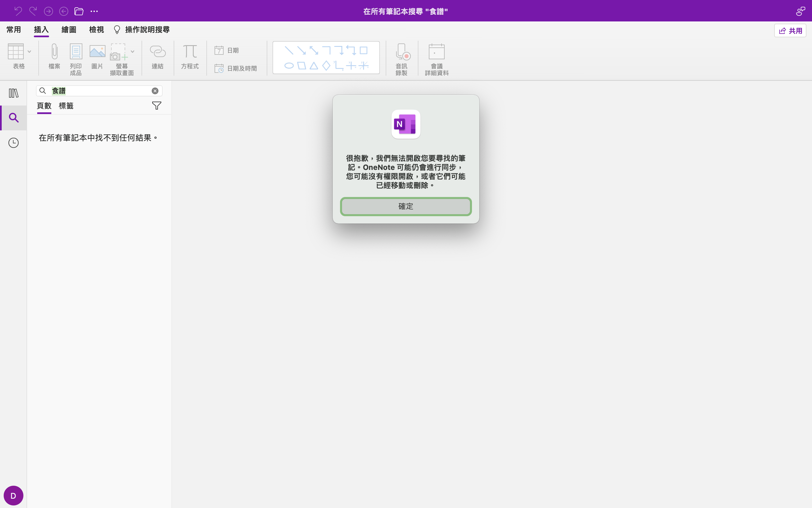Viewport: 812px width, 508px height.
Task: Switch to the 檢視 tab
Action: [96, 30]
